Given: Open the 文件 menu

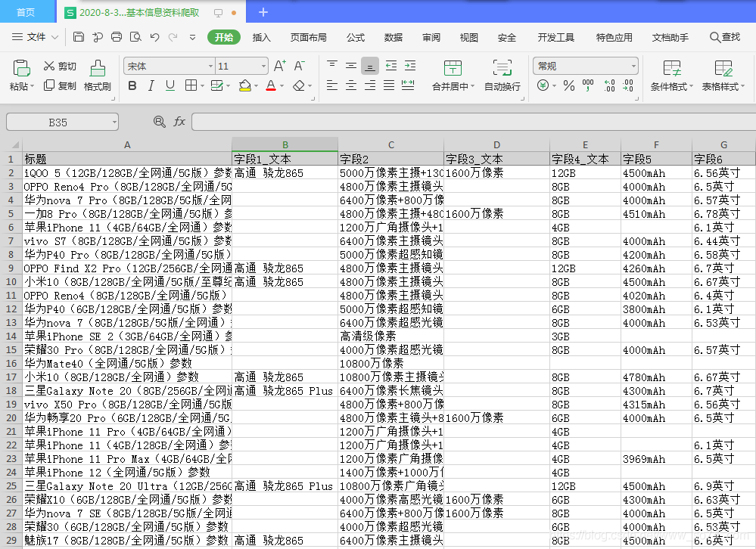Looking at the screenshot, I should pyautogui.click(x=35, y=37).
